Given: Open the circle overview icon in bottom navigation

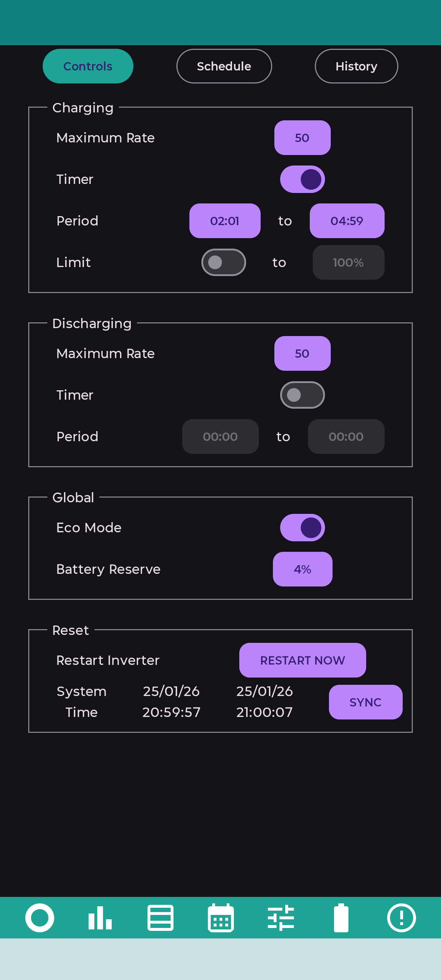Looking at the screenshot, I should [x=39, y=917].
